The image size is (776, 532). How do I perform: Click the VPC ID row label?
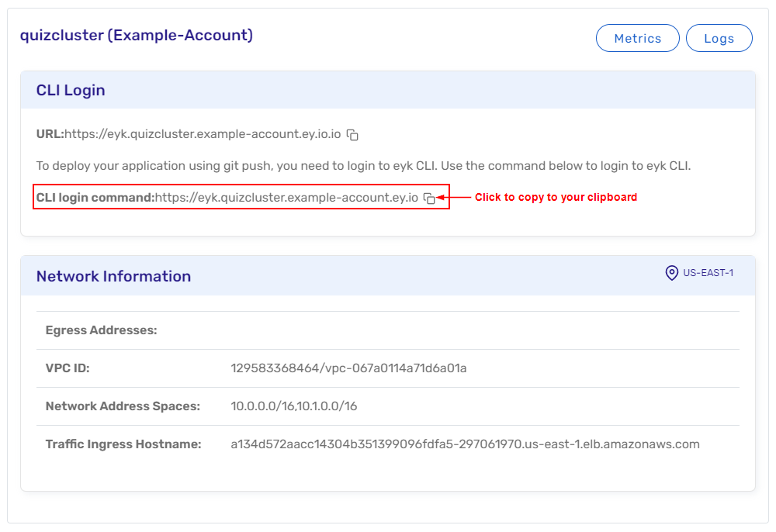tap(68, 368)
